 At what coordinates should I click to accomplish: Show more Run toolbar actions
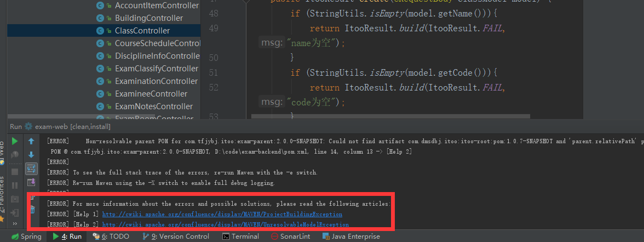tap(15, 224)
